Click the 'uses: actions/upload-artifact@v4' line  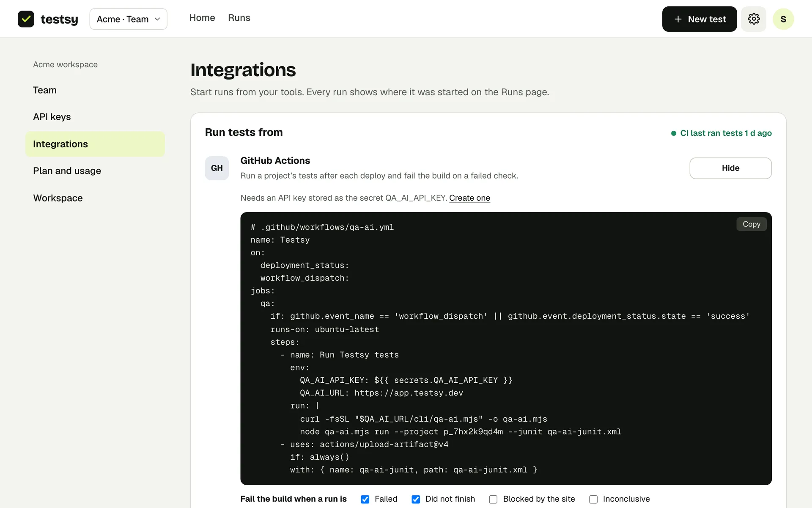pyautogui.click(x=365, y=444)
